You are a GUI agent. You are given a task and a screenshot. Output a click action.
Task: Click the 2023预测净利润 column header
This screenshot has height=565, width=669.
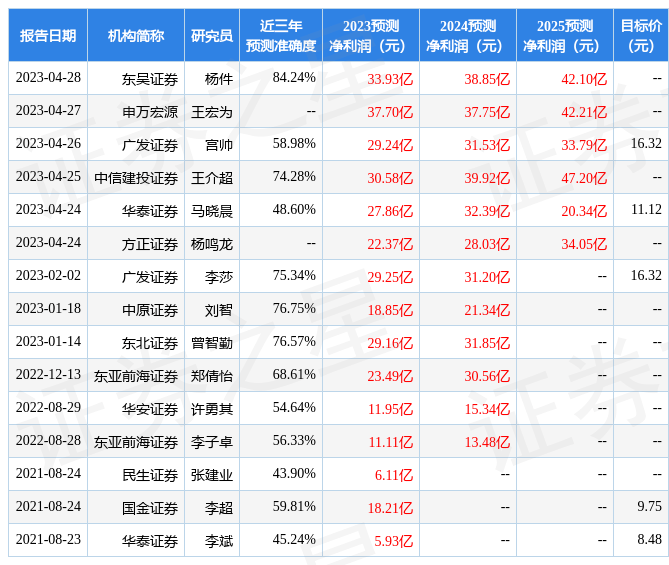371,36
